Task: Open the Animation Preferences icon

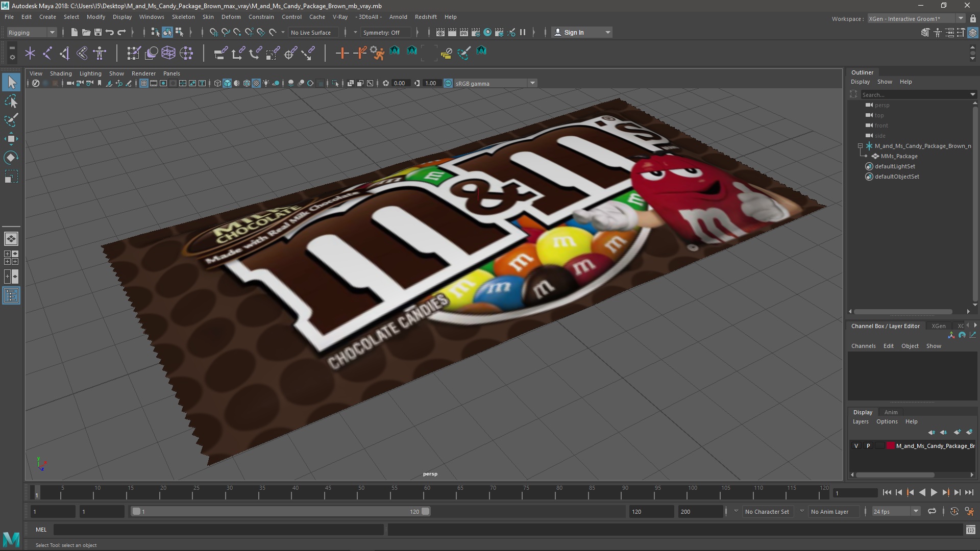Action: click(969, 511)
